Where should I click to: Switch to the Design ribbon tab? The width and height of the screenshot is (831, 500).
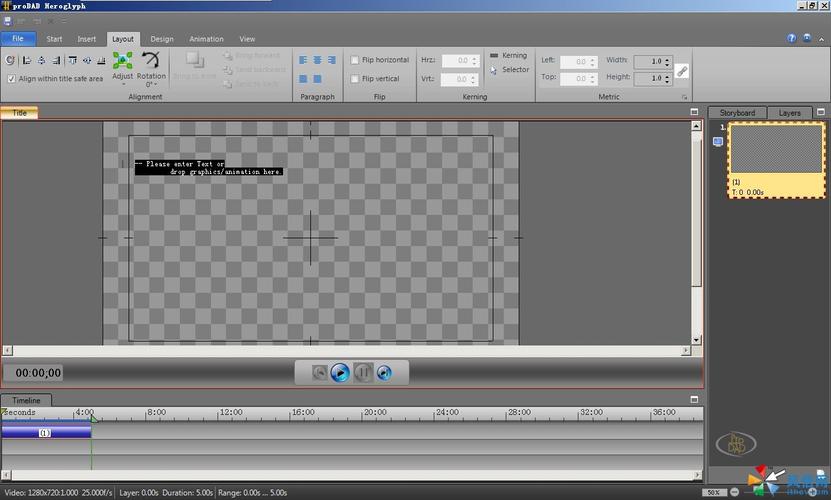click(162, 39)
